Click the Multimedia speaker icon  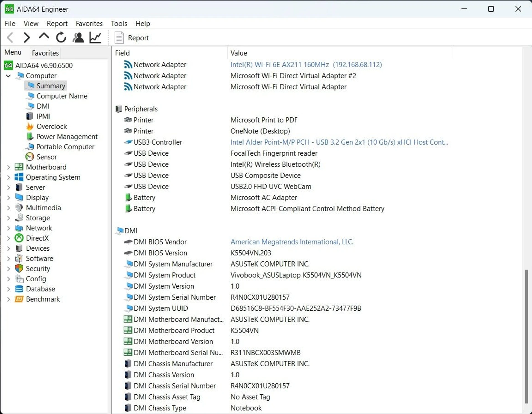coord(19,208)
